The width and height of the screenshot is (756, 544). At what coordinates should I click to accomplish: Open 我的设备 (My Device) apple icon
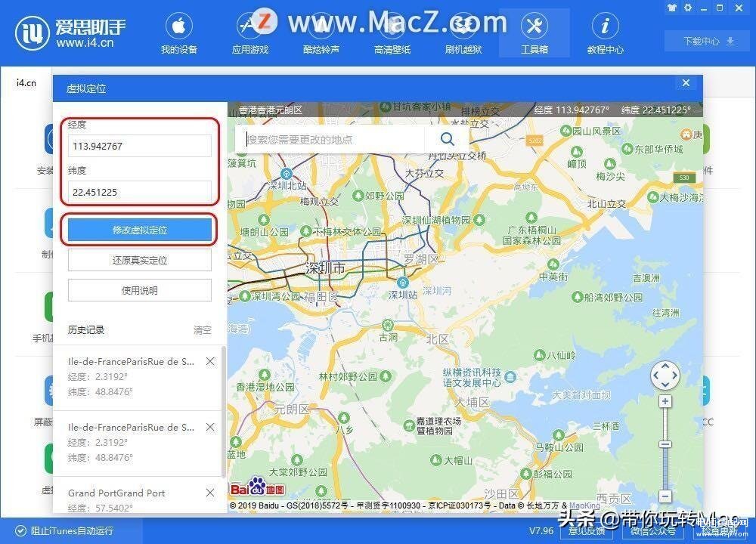pos(179,26)
